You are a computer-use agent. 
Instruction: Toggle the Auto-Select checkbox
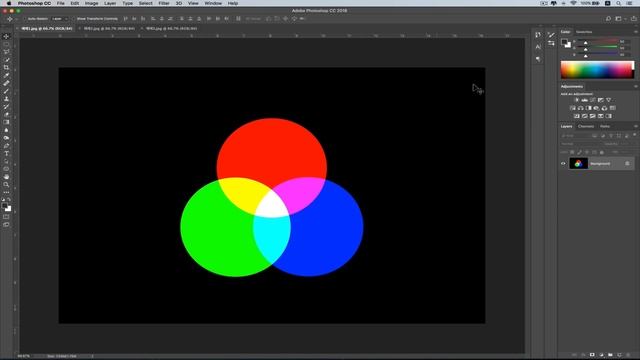[x=25, y=19]
